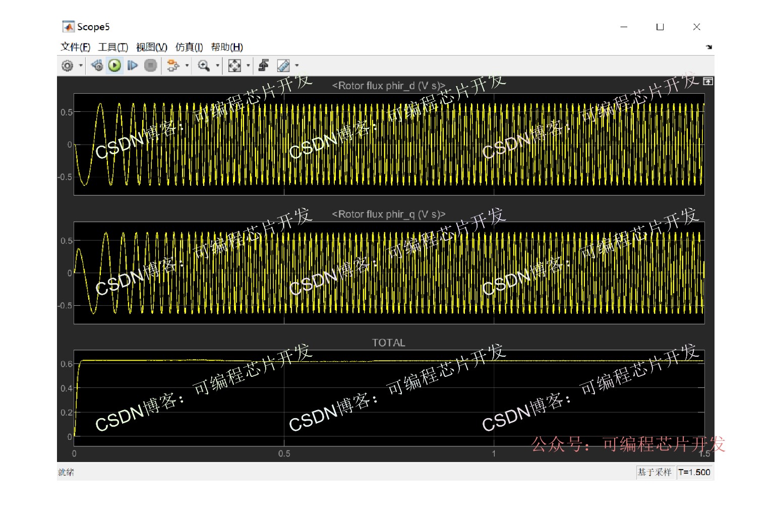
Task: Open the 文件(F) menu
Action: pyautogui.click(x=75, y=47)
